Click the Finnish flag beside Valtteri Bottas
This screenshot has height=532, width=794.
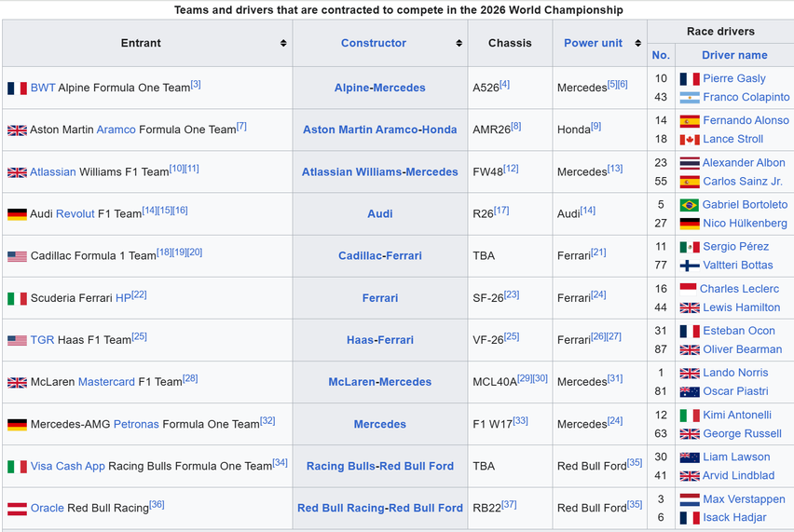point(689,266)
